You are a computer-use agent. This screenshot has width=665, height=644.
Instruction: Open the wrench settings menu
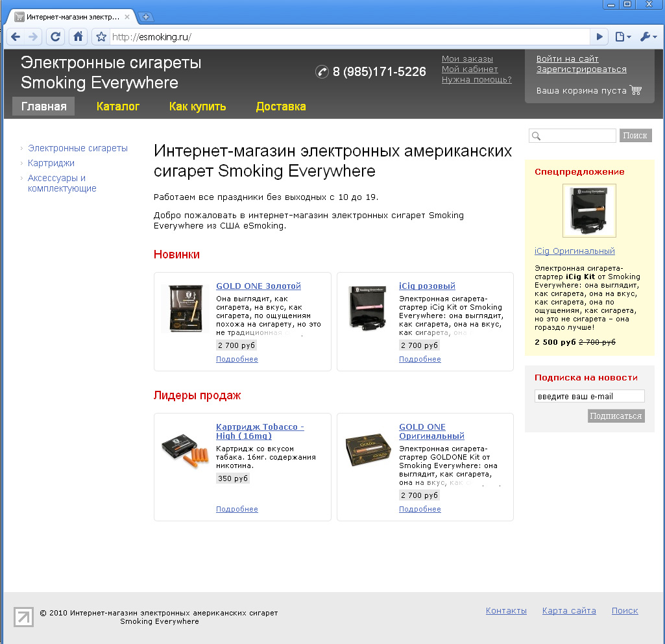648,37
